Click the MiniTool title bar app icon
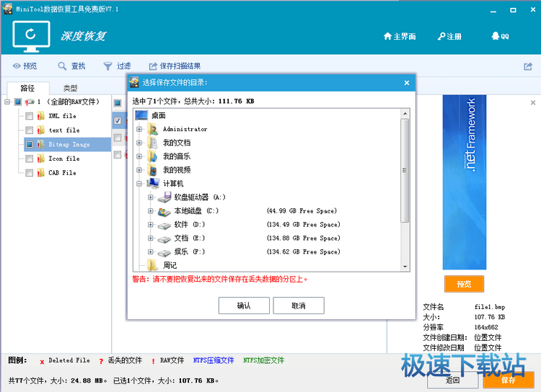Viewport: 541px width, 392px height. (x=7, y=9)
